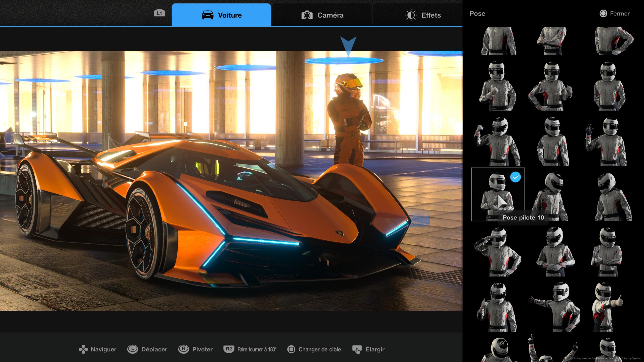This screenshot has width=644, height=362.
Task: Select pose with both index fingers raised
Action: click(553, 349)
